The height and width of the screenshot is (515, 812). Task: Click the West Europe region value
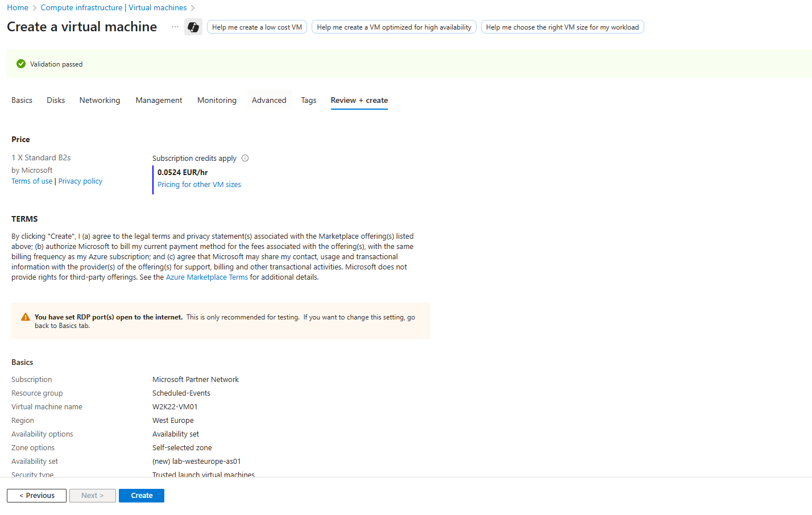[x=173, y=420]
